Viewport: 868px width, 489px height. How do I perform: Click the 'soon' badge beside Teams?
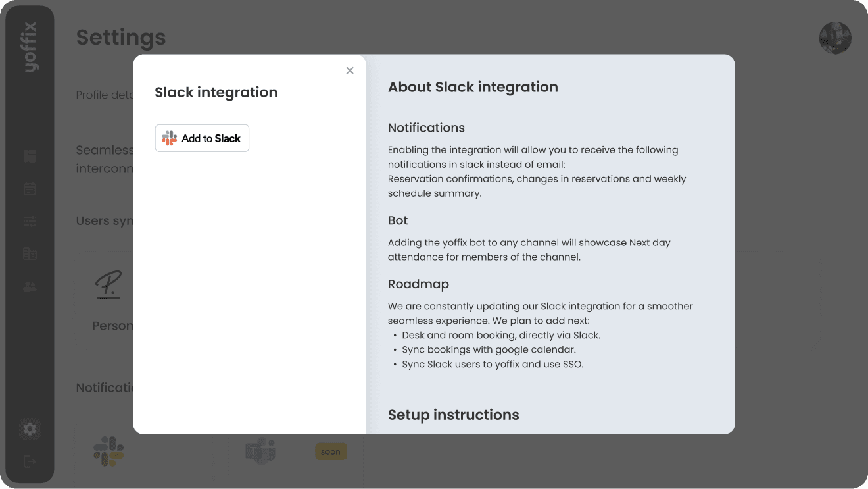coord(331,452)
